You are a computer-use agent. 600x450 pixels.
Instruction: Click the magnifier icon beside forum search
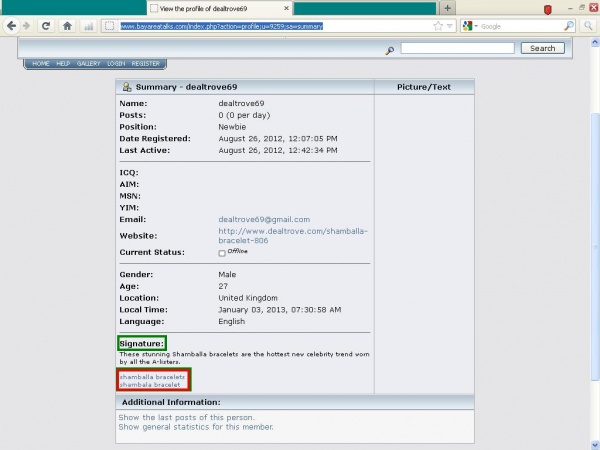[390, 50]
